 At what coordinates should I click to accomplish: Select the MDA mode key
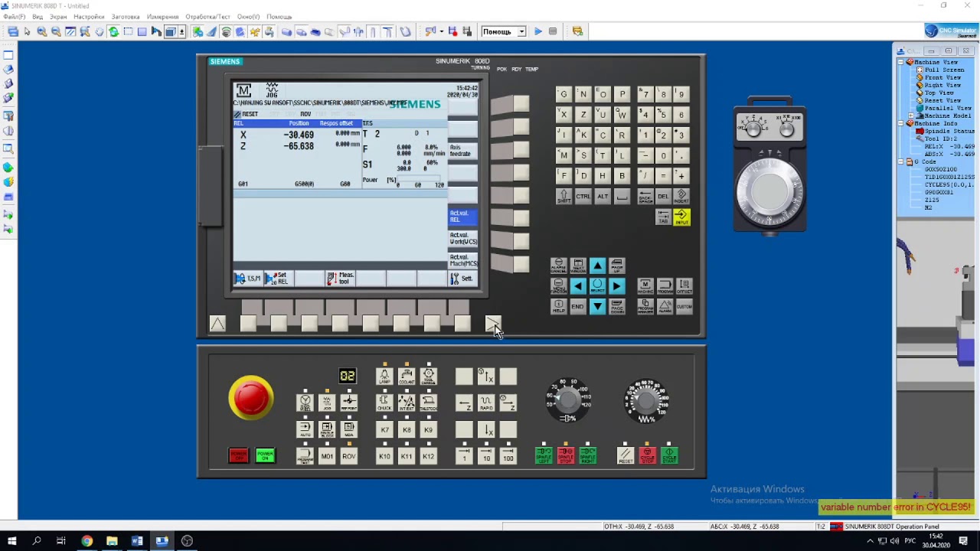click(348, 429)
